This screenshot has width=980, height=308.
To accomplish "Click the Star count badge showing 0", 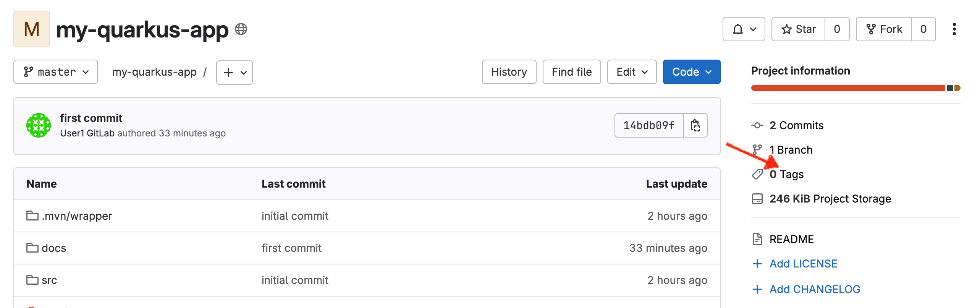I will 836,29.
